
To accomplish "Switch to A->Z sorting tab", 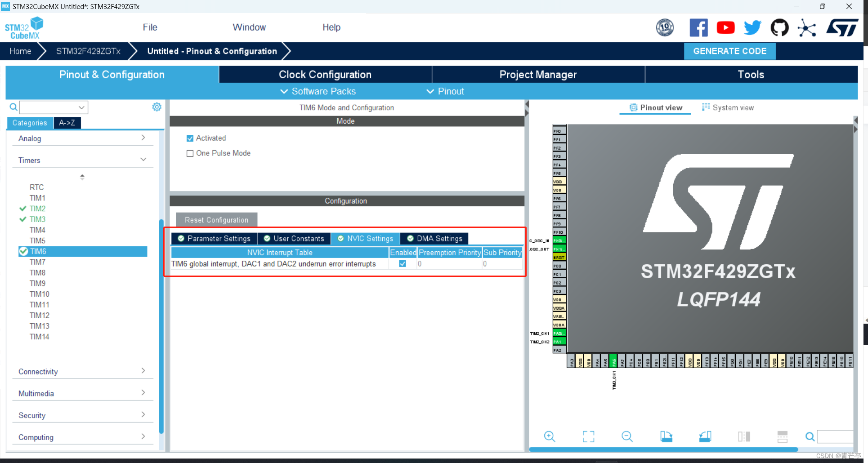I will 67,123.
